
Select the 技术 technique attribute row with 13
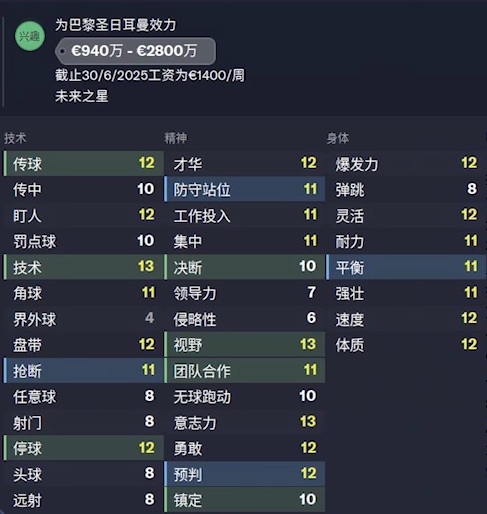[x=83, y=267]
